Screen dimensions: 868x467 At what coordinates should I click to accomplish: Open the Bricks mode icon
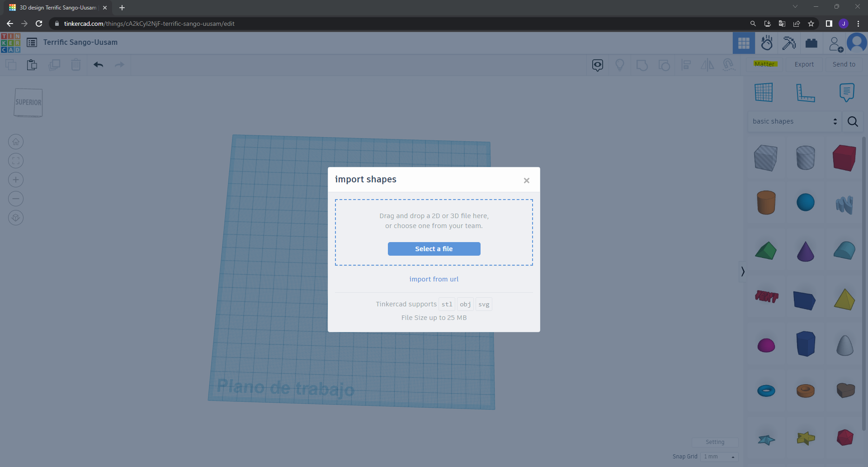[x=811, y=43]
